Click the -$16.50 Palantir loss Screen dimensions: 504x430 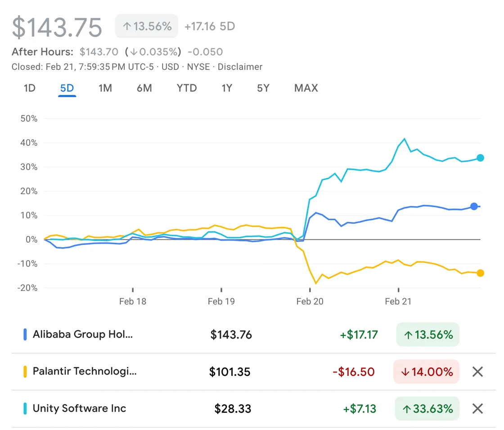coord(354,372)
